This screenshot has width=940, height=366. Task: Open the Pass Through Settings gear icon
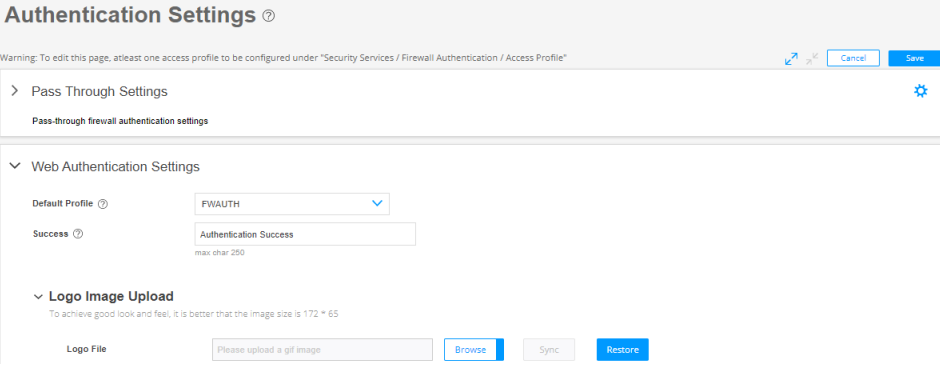(x=920, y=91)
